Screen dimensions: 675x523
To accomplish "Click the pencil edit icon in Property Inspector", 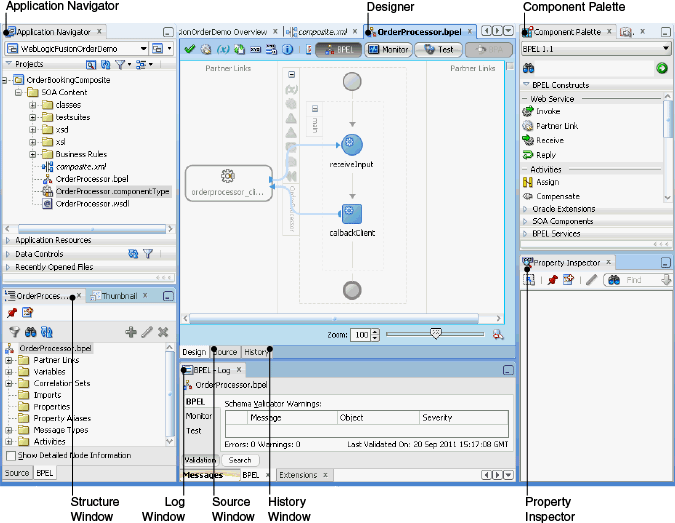I will (x=591, y=280).
